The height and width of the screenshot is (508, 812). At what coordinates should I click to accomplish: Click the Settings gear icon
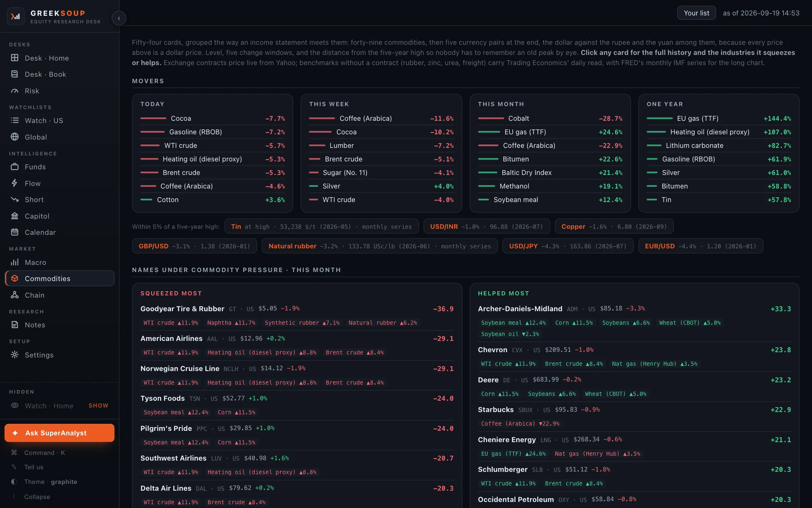[x=15, y=355]
